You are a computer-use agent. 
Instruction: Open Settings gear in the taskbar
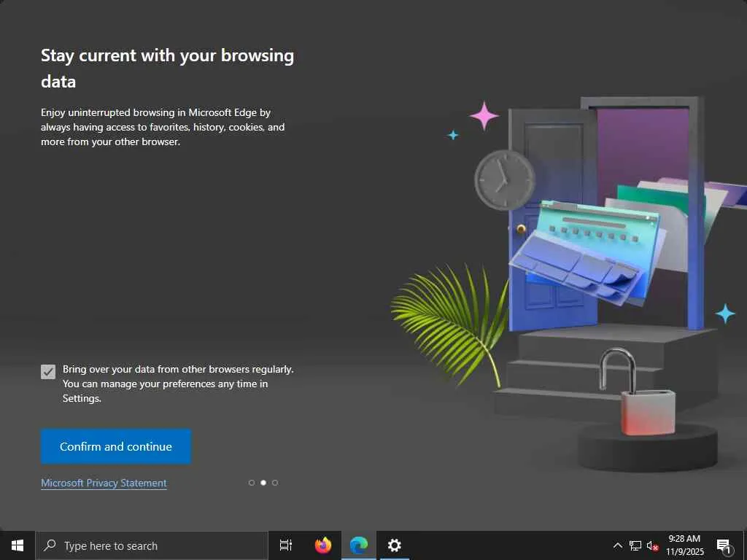click(x=395, y=545)
